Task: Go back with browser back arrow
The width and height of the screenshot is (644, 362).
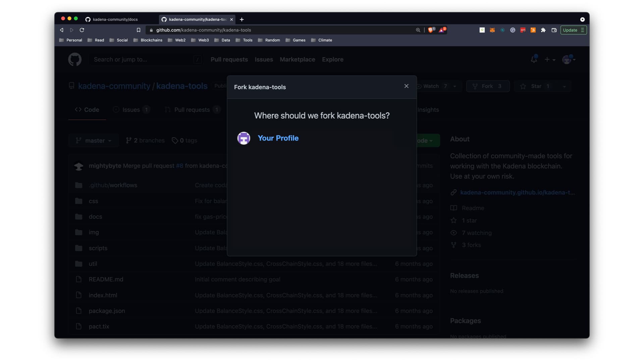Action: click(62, 30)
